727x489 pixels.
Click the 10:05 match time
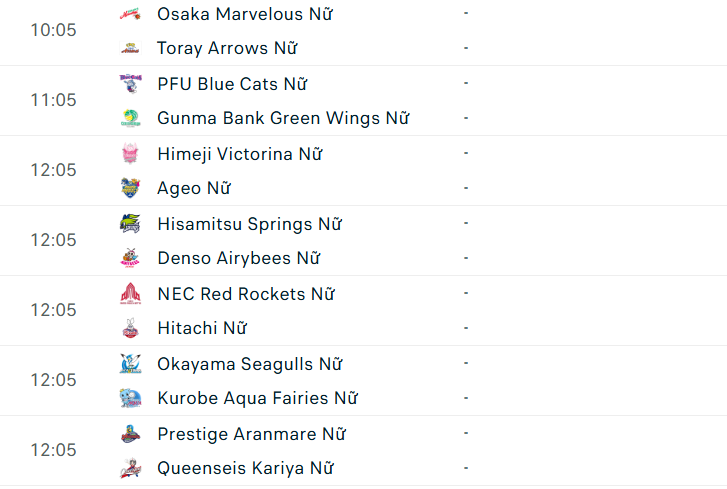pyautogui.click(x=53, y=30)
